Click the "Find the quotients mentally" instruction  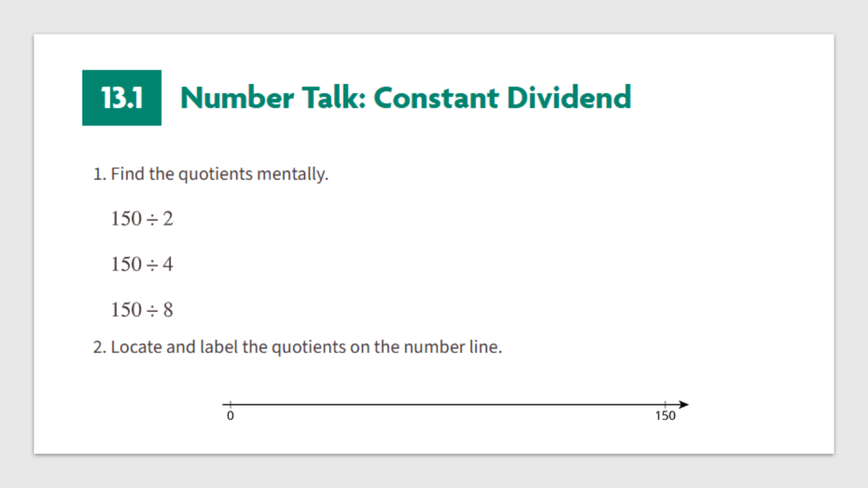click(219, 175)
